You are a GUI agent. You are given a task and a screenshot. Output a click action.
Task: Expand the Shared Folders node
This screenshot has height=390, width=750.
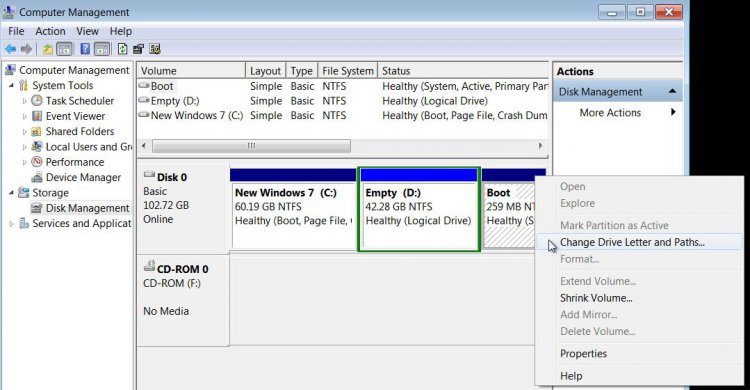[24, 132]
